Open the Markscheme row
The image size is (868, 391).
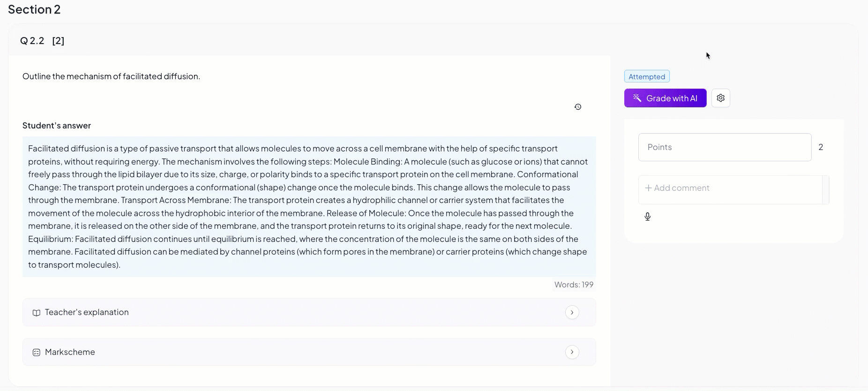point(309,352)
